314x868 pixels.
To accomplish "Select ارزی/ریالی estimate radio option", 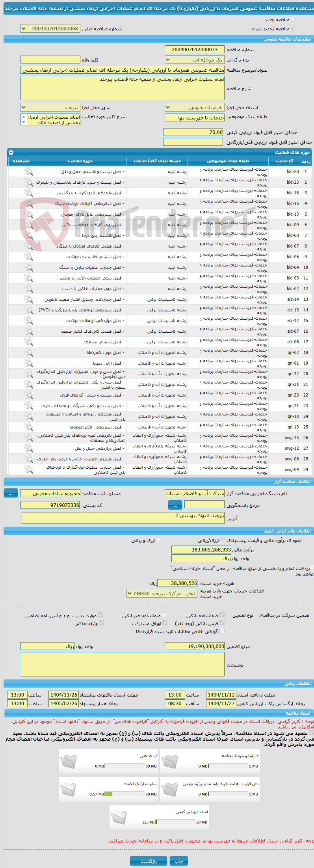I will click(x=222, y=540).
